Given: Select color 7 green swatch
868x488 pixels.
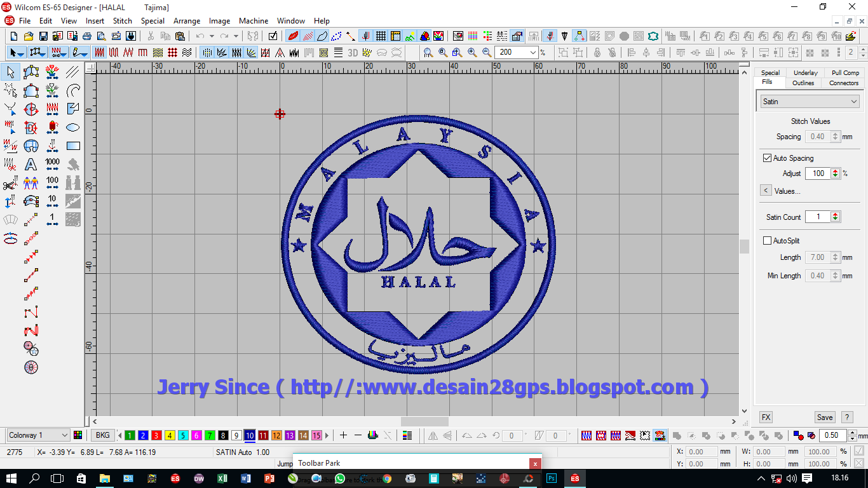Looking at the screenshot, I should 210,435.
